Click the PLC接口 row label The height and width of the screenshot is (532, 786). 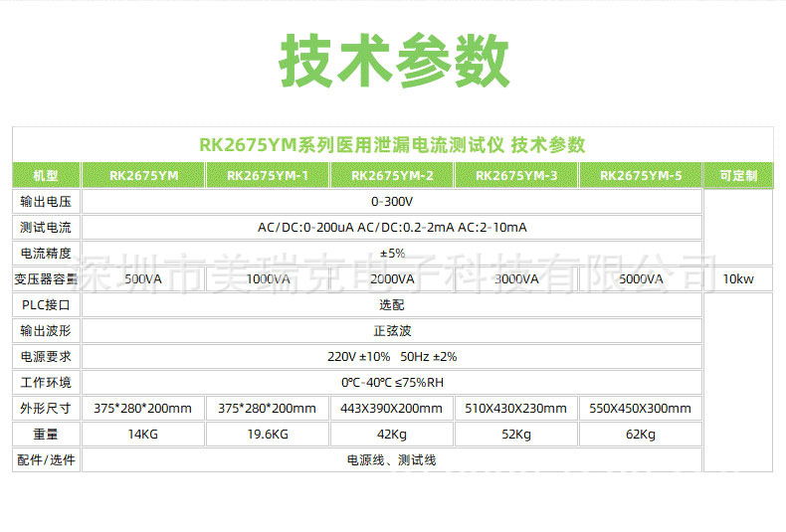tap(46, 305)
